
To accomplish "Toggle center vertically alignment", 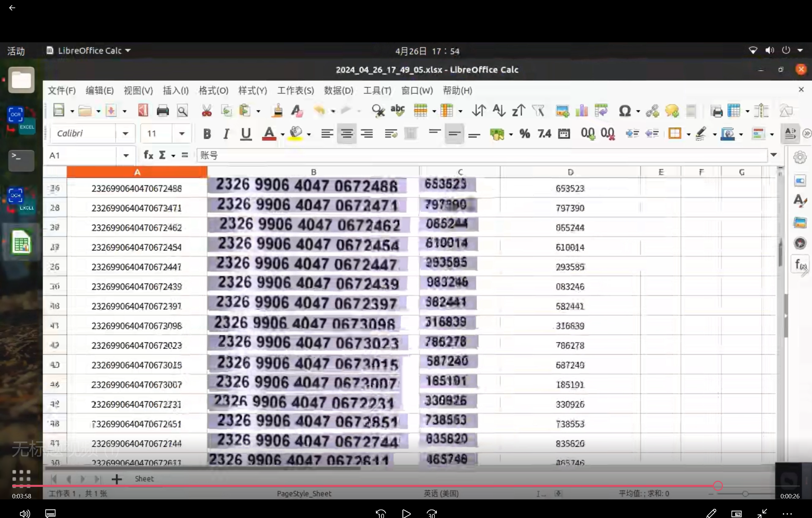I will coord(454,134).
